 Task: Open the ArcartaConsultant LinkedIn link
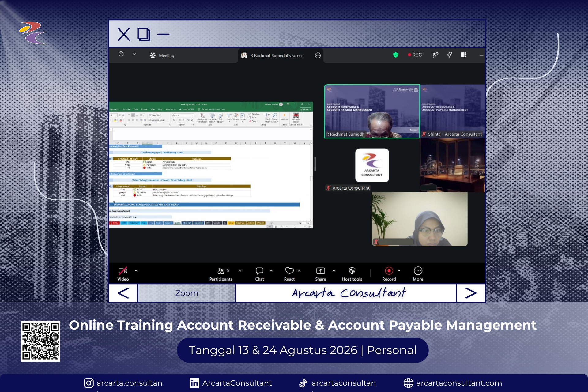pyautogui.click(x=231, y=383)
